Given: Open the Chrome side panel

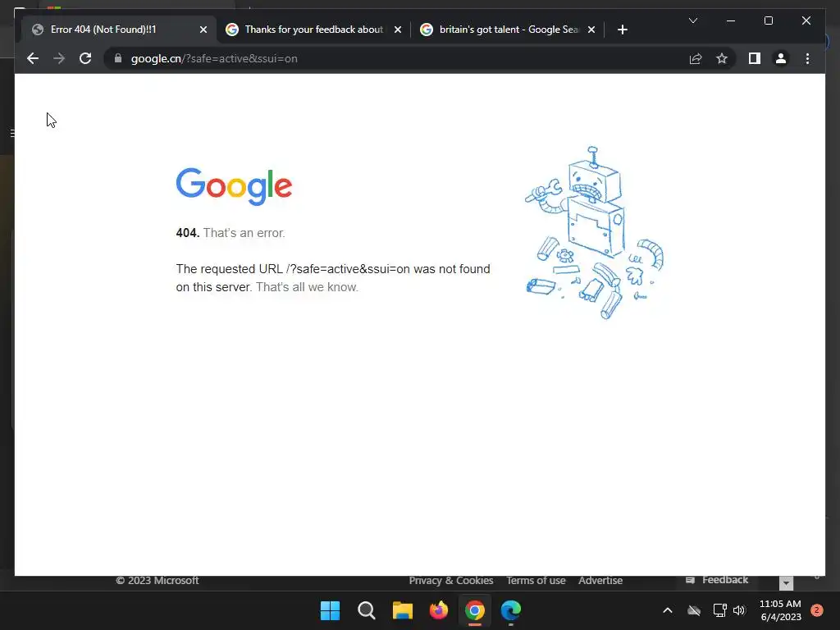Looking at the screenshot, I should [x=755, y=58].
